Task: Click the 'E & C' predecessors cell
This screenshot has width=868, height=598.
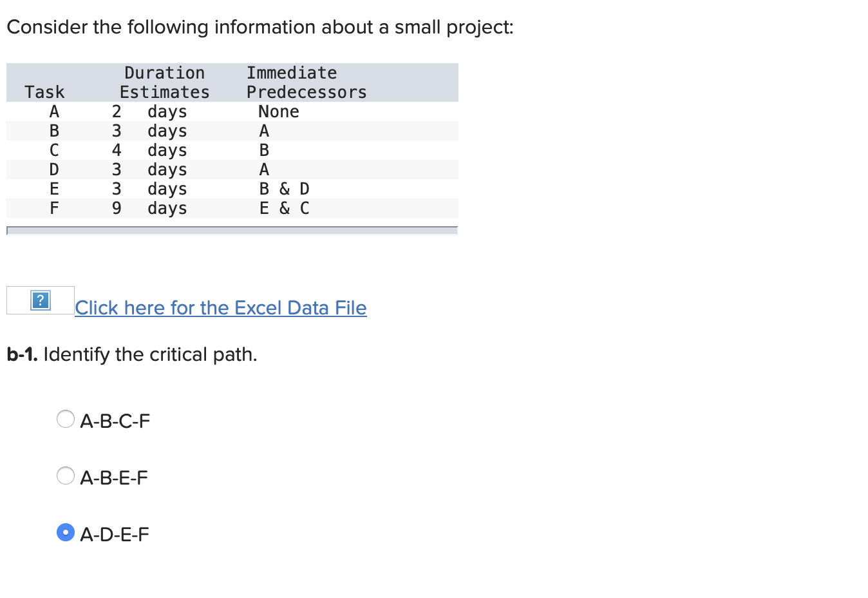Action: pos(285,208)
